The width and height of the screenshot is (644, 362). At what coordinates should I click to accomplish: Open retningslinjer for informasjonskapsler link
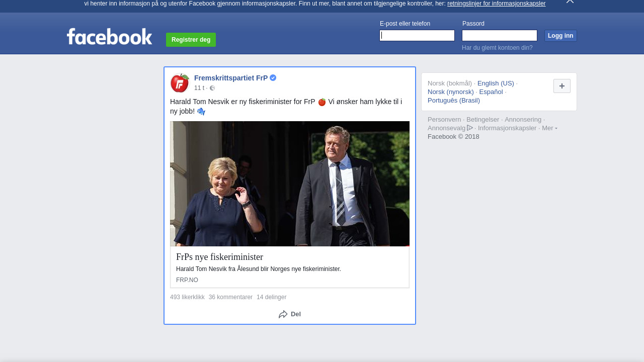coord(496,4)
